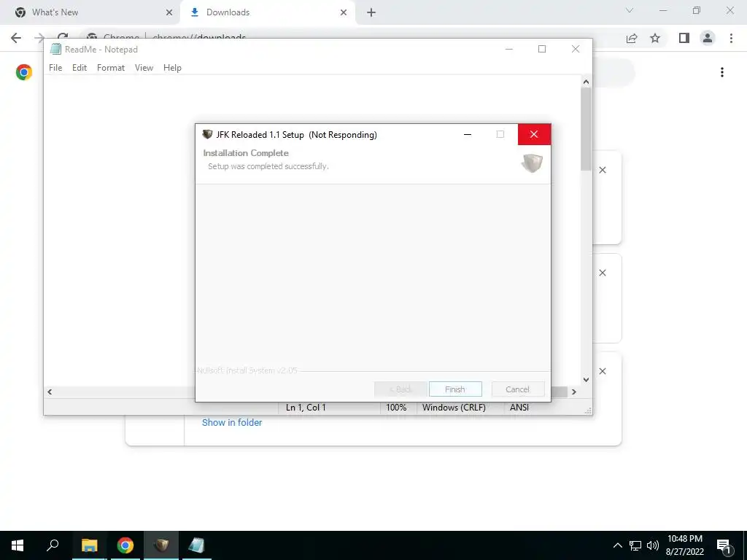
Task: Show hidden system tray icons
Action: pyautogui.click(x=617, y=545)
